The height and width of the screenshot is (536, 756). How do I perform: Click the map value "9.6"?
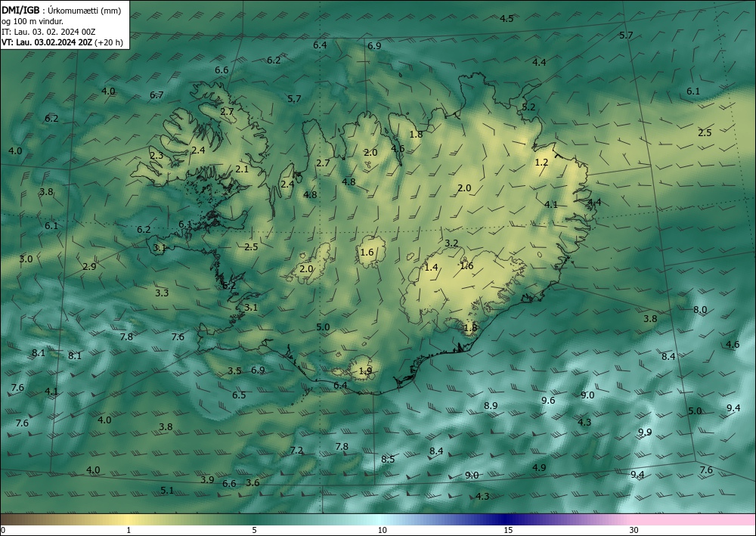tap(548, 401)
